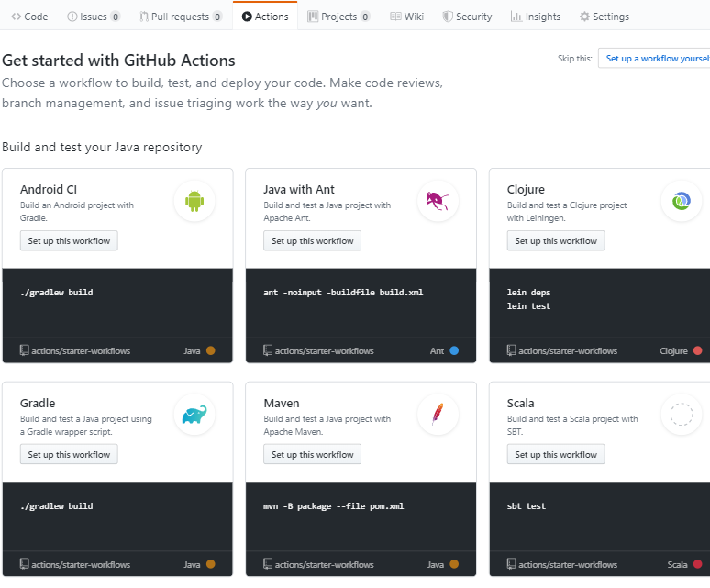Click the repo book icon in Clojure footer
The height and width of the screenshot is (588, 710).
[x=511, y=350]
